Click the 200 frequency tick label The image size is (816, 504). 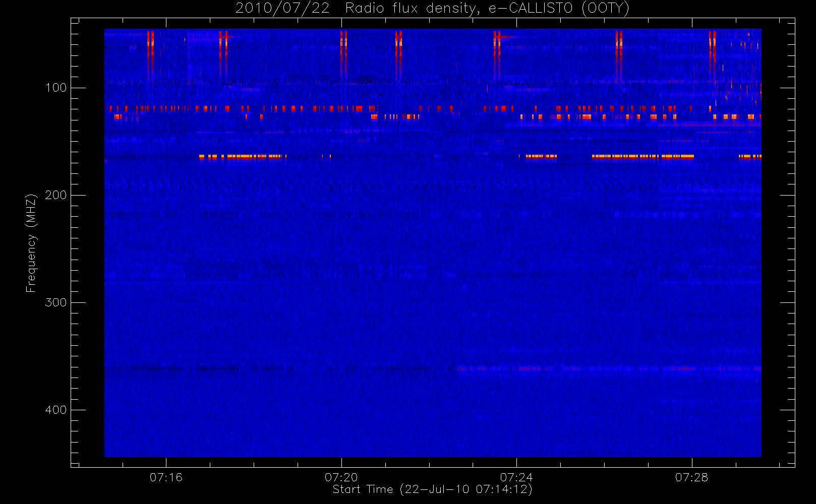click(x=56, y=195)
